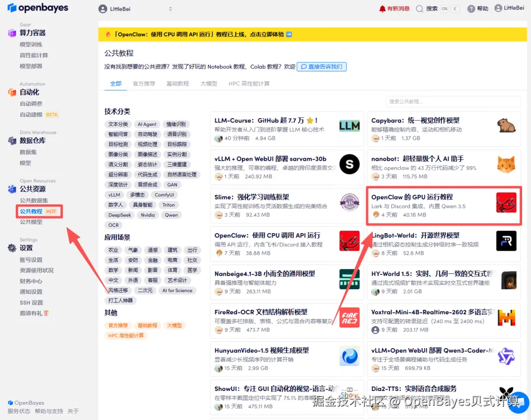This screenshot has width=531, height=420.
Task: Open the Capybara model card thumbnail
Action: coord(506,126)
